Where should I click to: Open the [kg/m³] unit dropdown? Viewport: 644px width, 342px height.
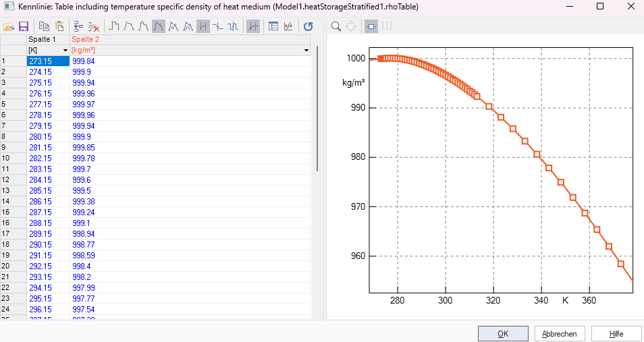click(306, 50)
